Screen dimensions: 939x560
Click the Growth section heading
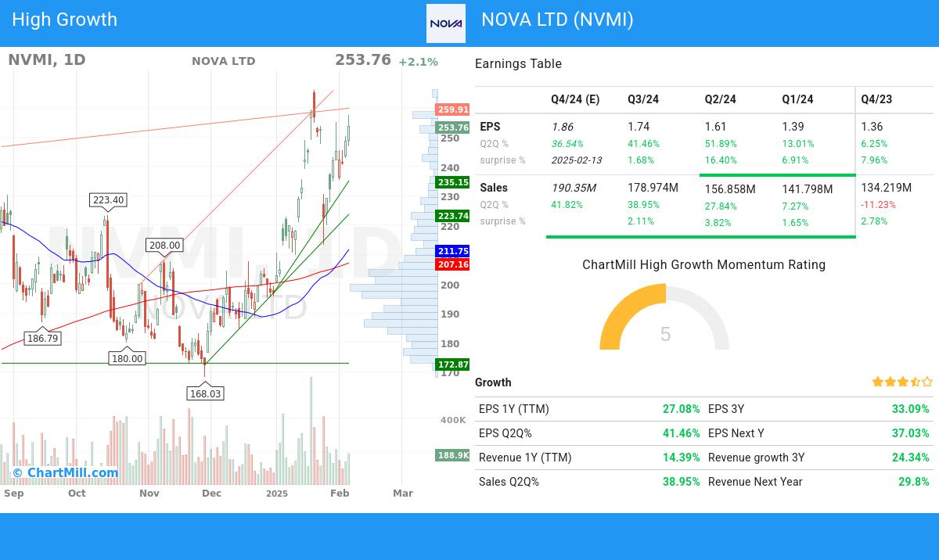pos(493,382)
